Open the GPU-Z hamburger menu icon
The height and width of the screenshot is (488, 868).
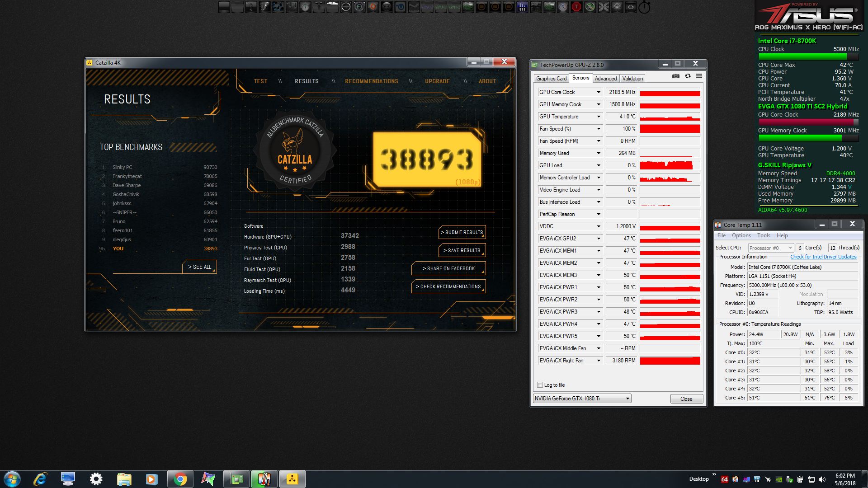pos(699,76)
